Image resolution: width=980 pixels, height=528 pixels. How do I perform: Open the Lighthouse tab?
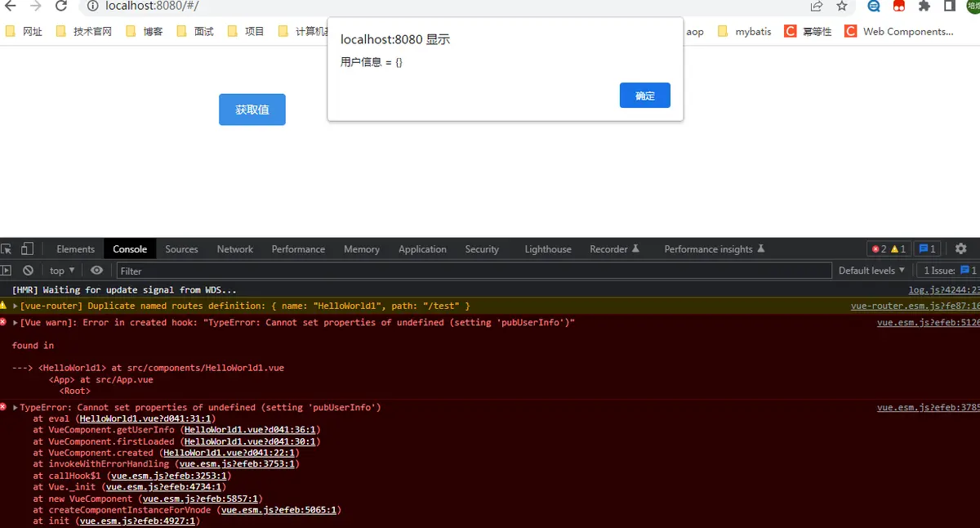pos(548,249)
